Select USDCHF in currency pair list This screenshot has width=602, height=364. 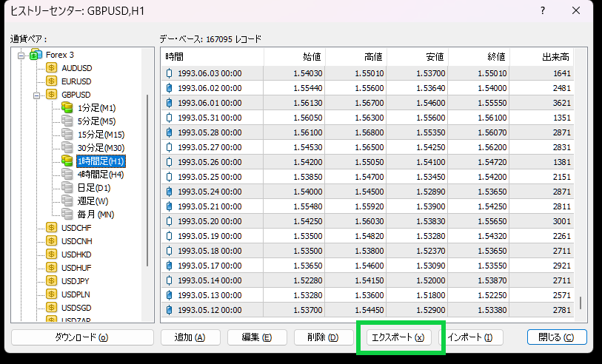tap(76, 228)
